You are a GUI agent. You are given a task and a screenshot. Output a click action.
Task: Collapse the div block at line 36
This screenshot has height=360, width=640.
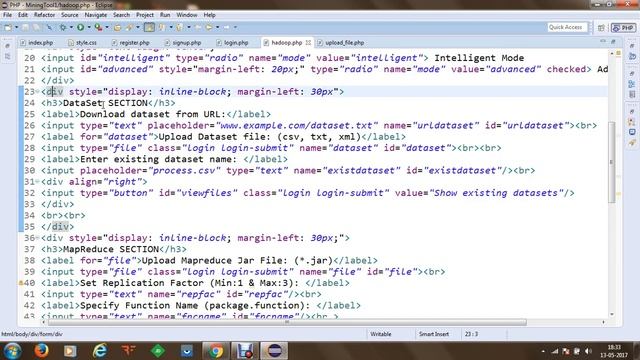[37, 238]
